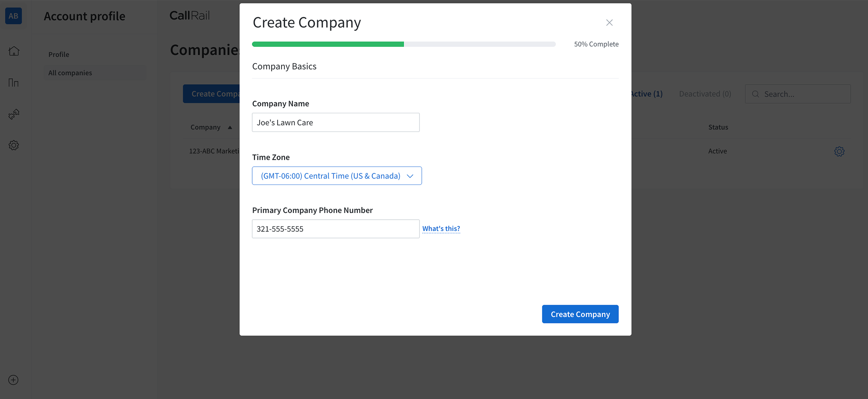Focus the Company Name input field
This screenshot has width=868, height=399.
coord(335,123)
